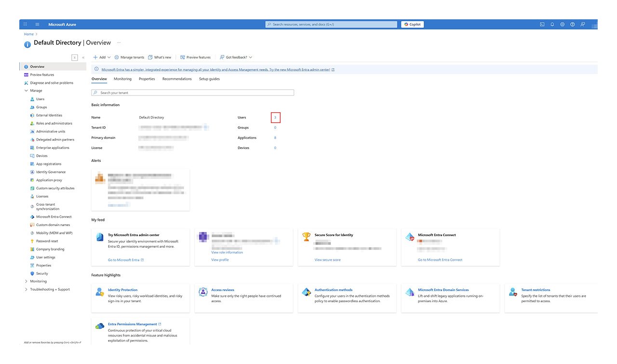This screenshot has height=364, width=617.
Task: Click the help question mark icon
Action: click(572, 24)
